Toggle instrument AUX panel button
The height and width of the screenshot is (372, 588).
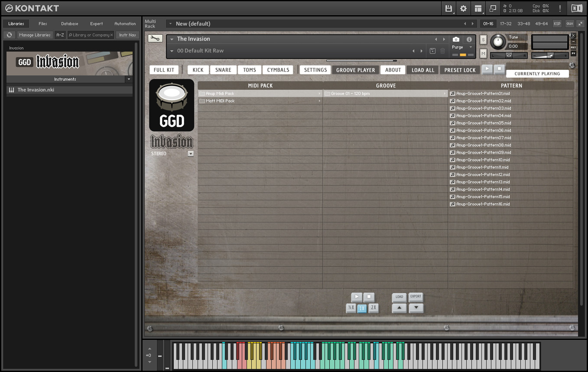[573, 47]
